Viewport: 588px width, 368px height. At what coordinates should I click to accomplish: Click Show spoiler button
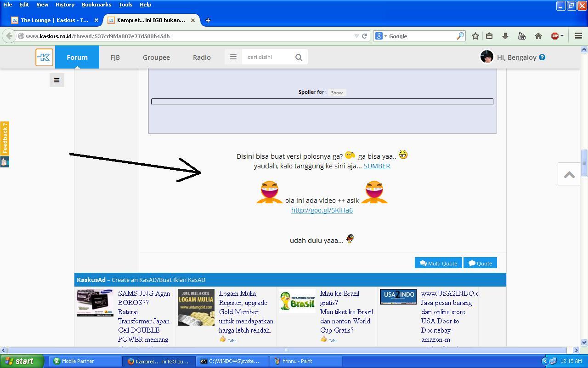coord(337,92)
